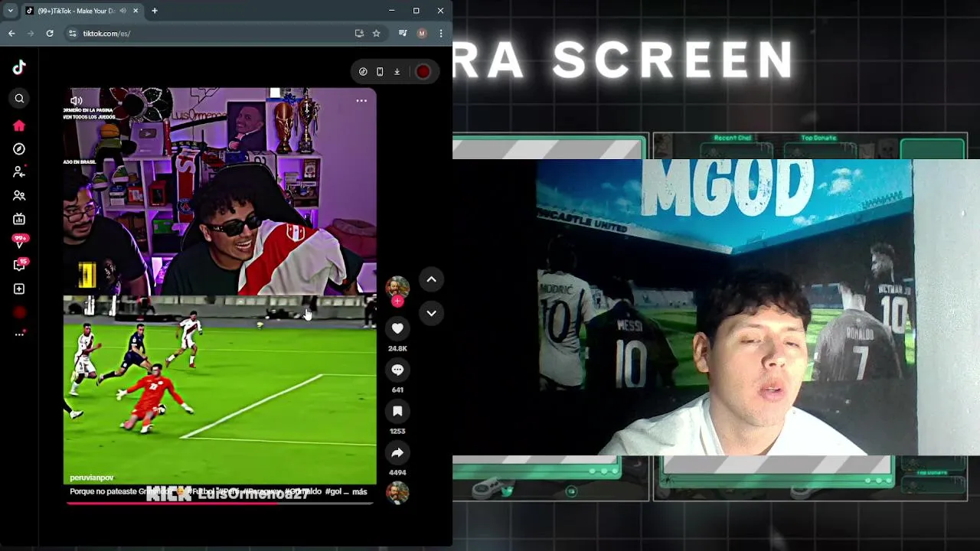The image size is (980, 551).
Task: Open Chrome media controls icon
Action: 403,34
